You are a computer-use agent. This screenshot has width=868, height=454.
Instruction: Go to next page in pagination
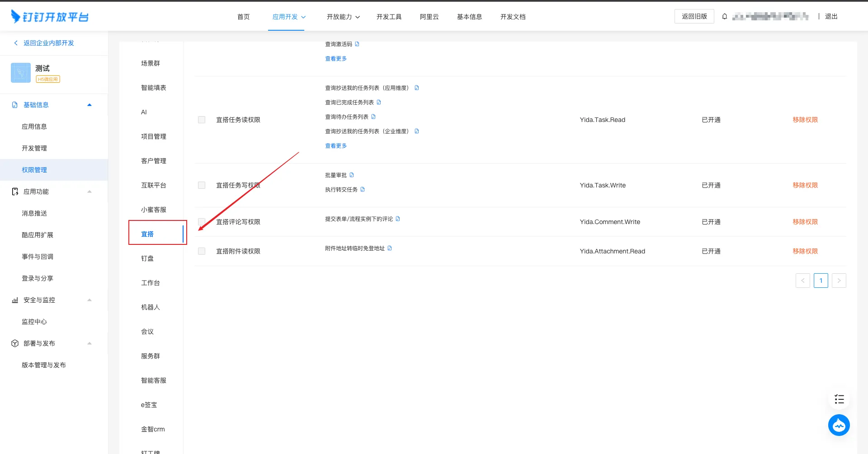pyautogui.click(x=839, y=281)
